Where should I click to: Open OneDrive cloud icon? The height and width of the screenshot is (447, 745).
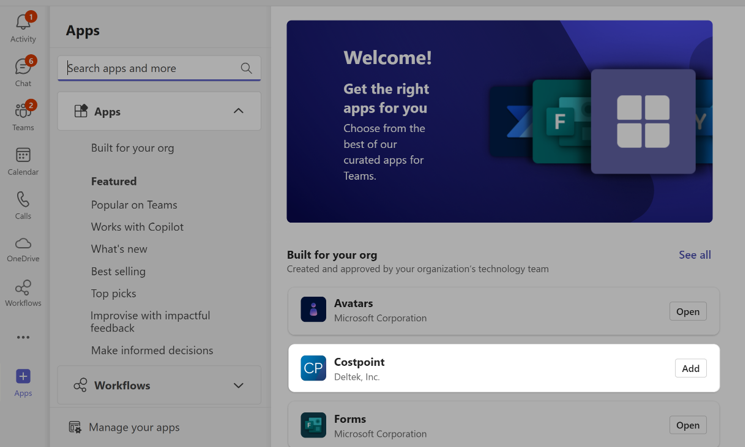click(x=22, y=245)
